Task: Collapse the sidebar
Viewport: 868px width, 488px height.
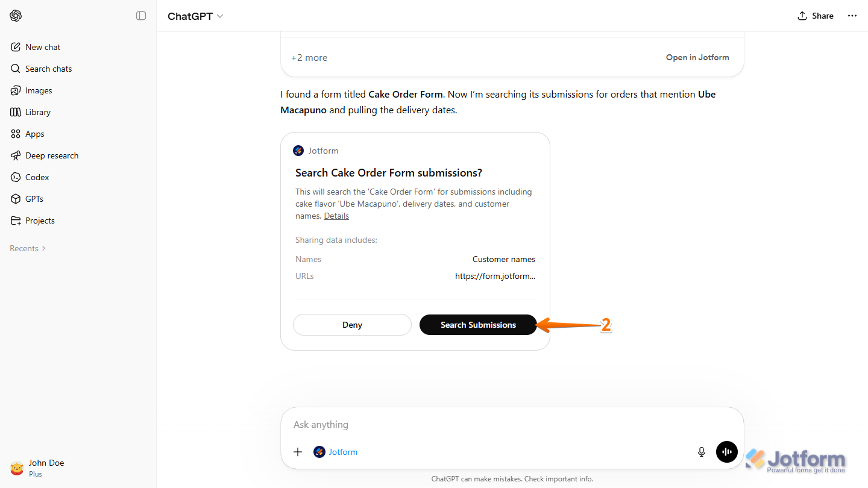Action: 140,16
